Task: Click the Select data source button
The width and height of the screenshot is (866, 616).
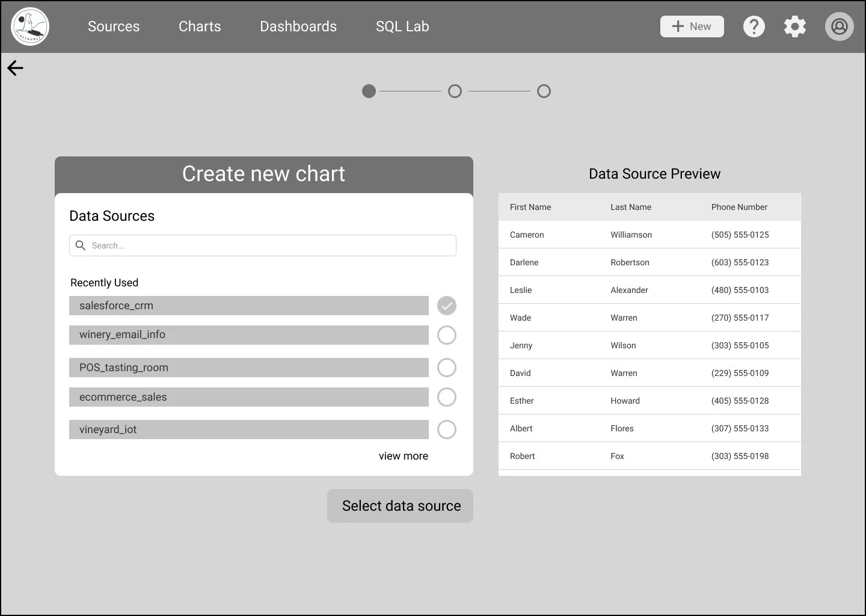Action: 401,506
